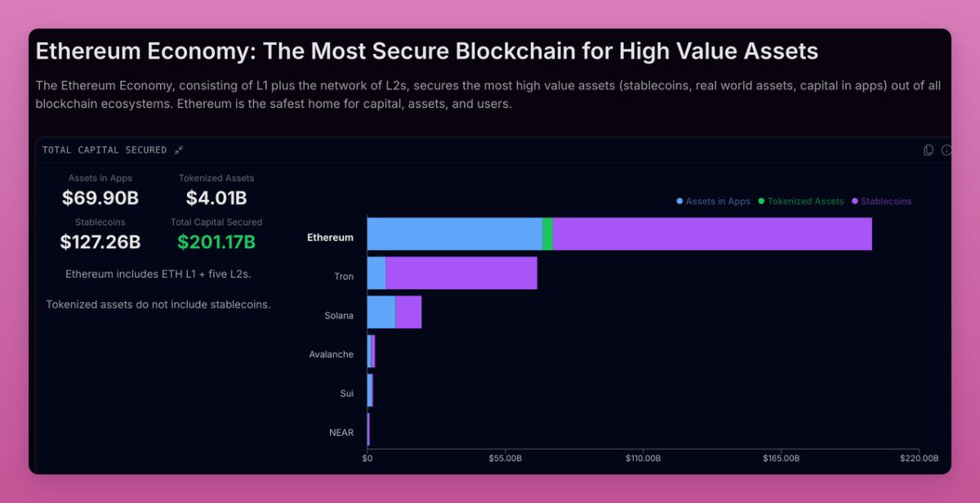Click the collapse icon beside Total Capital Secured
The height and width of the screenshot is (503, 980).
(179, 150)
